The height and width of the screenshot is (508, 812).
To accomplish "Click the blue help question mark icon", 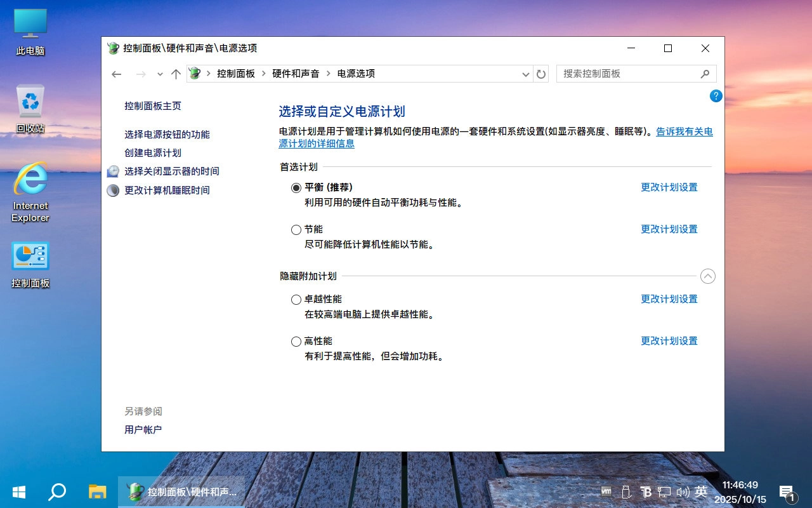I will coord(716,96).
